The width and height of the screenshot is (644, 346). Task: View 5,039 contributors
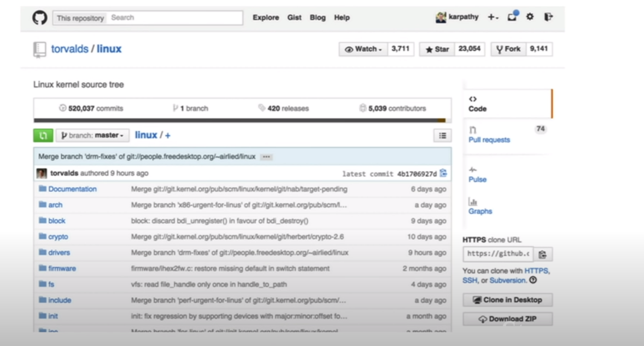(x=393, y=108)
